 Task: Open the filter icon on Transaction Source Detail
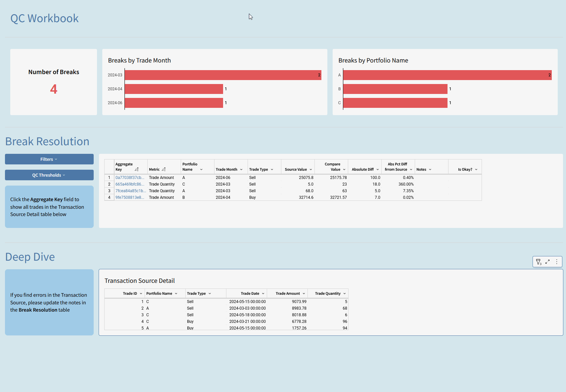pyautogui.click(x=539, y=262)
